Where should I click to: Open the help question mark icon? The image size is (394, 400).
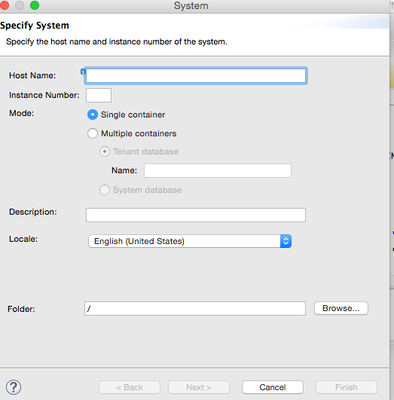point(14,387)
